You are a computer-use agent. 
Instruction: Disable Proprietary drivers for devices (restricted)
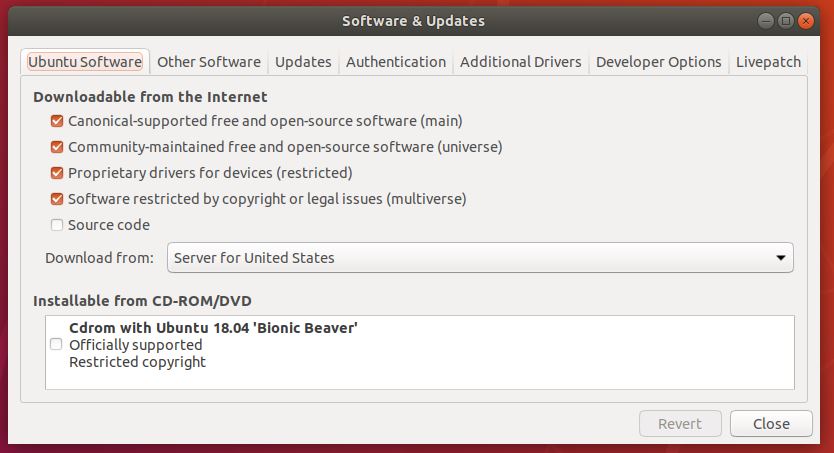[57, 173]
